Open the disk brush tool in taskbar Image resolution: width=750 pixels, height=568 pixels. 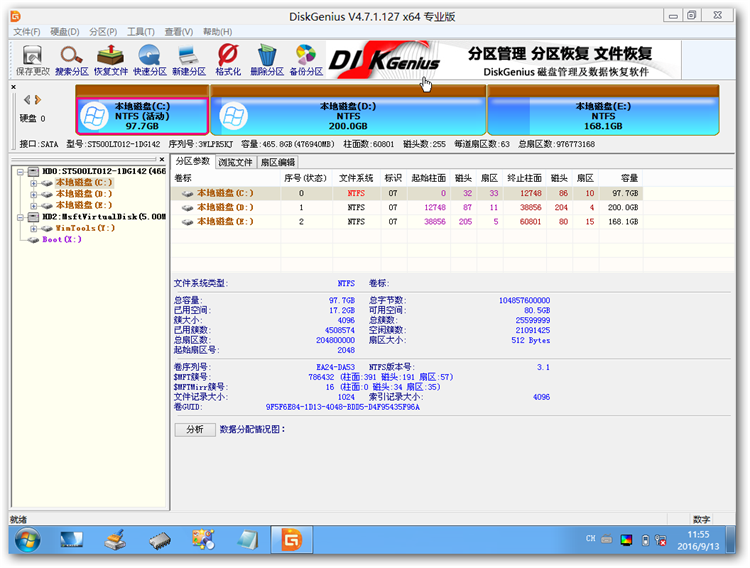coord(115,540)
